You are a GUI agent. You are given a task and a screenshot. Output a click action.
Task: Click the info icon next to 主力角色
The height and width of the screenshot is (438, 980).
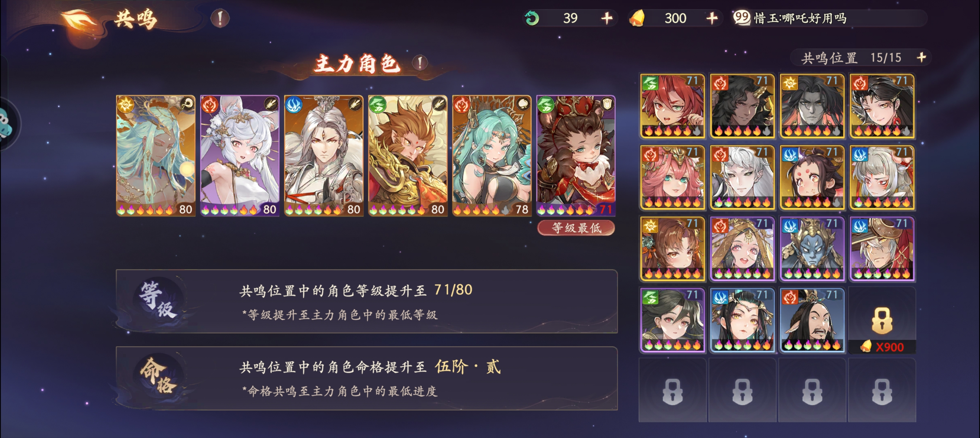coord(420,63)
